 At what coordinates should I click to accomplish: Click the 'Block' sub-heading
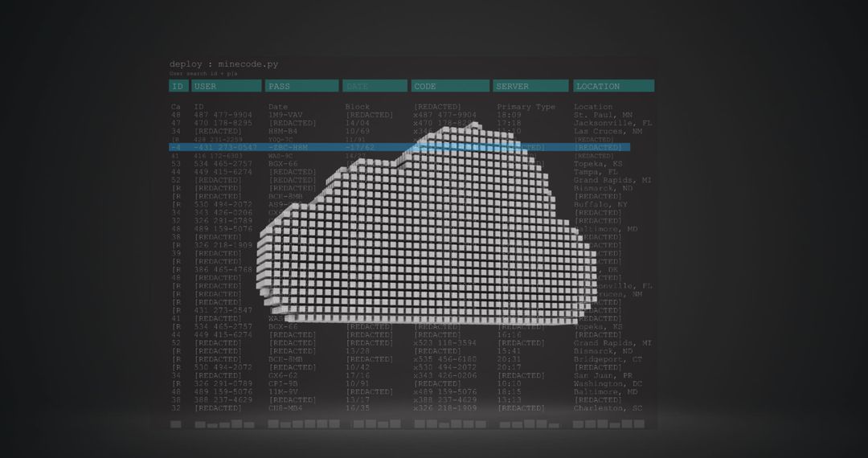(x=357, y=107)
